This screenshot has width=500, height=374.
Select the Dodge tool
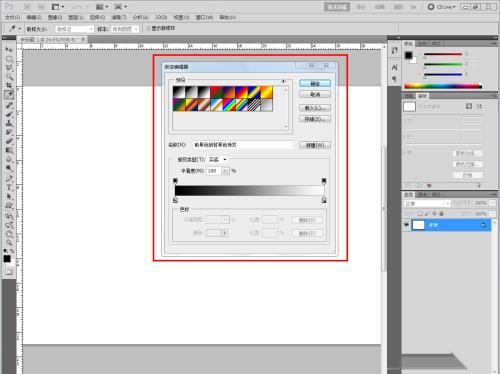(9, 168)
